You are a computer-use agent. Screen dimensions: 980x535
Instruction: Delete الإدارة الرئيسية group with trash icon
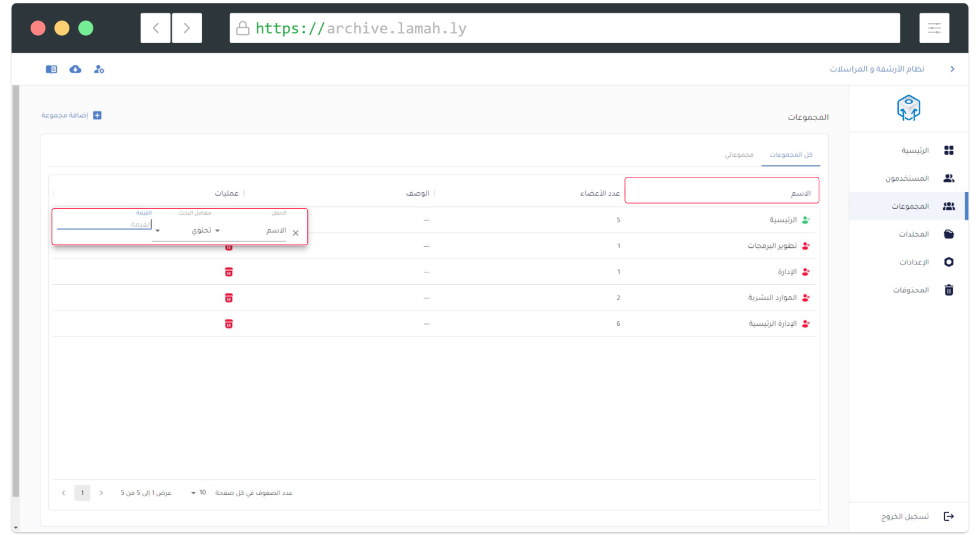click(229, 324)
